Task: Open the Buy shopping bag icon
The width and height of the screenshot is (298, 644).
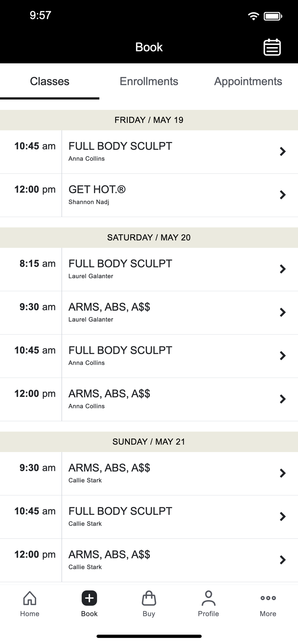Action: click(149, 598)
